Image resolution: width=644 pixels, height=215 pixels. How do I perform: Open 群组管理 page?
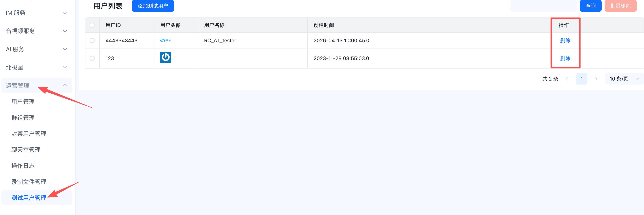click(23, 118)
